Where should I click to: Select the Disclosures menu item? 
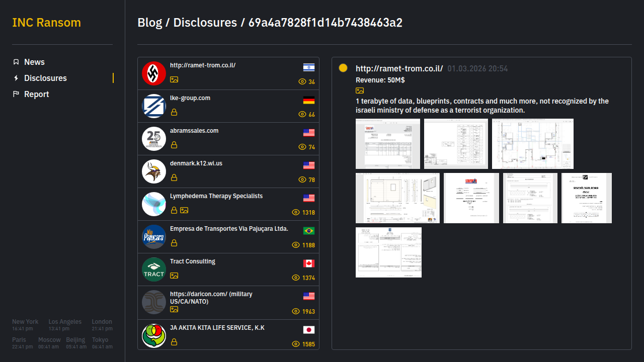(45, 78)
